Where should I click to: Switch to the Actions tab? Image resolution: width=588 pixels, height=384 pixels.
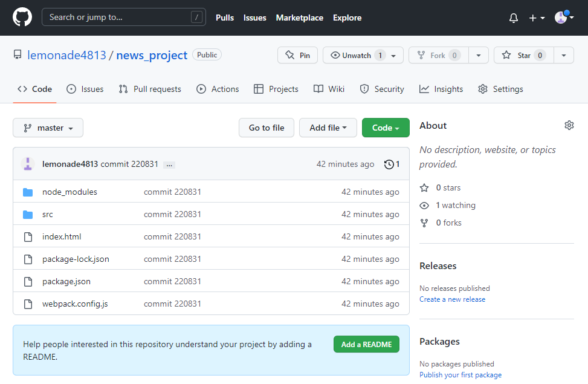click(x=218, y=89)
